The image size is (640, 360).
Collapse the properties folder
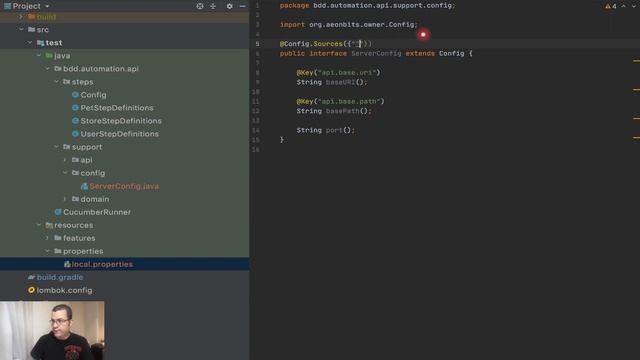(47, 251)
